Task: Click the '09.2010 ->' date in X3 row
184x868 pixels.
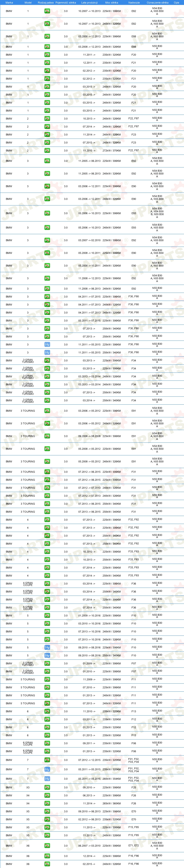Action: tap(89, 787)
